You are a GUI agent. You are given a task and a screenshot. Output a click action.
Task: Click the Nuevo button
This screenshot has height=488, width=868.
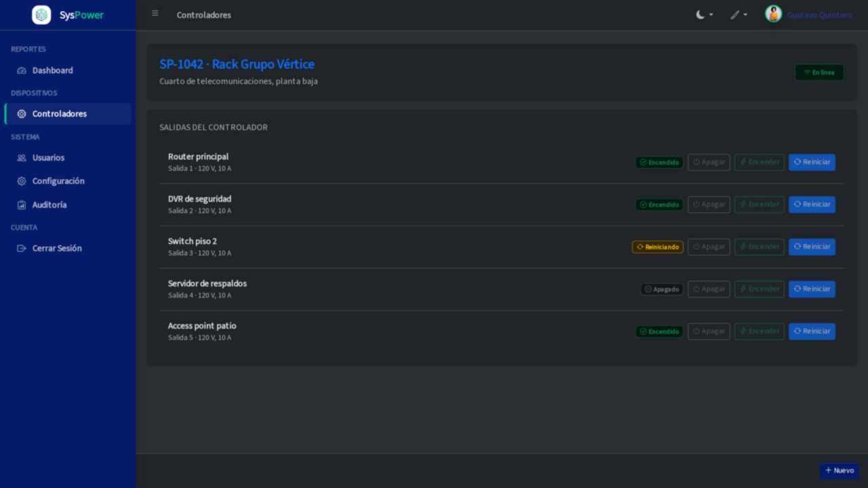point(840,470)
